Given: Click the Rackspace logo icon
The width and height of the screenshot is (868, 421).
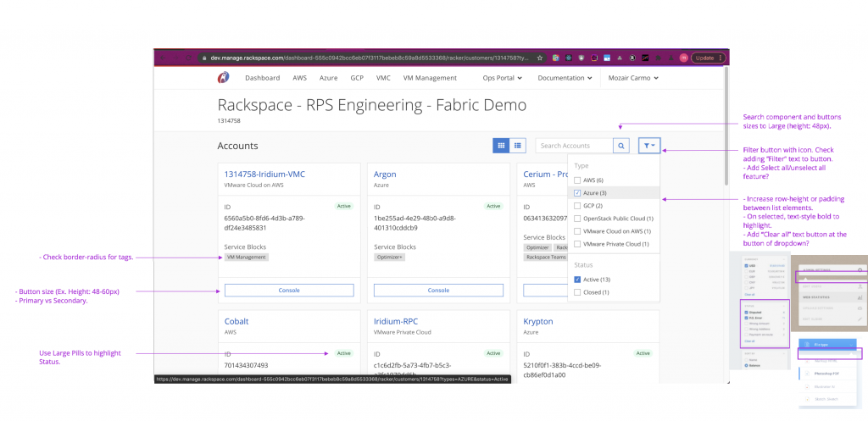Looking at the screenshot, I should point(224,78).
